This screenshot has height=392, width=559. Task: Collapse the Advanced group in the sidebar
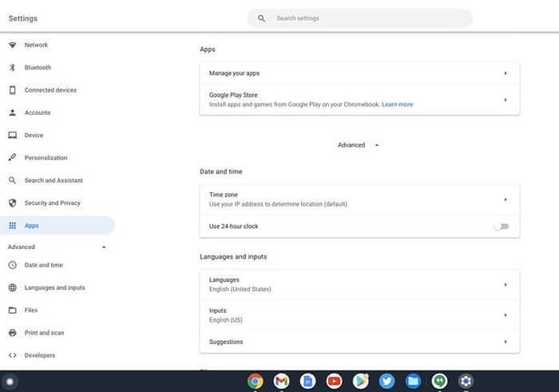(x=104, y=247)
